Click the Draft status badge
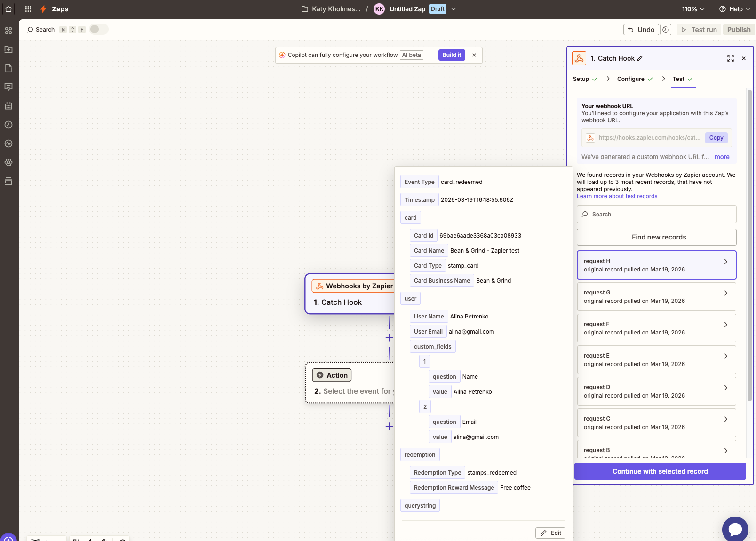This screenshot has width=756, height=541. pyautogui.click(x=438, y=9)
